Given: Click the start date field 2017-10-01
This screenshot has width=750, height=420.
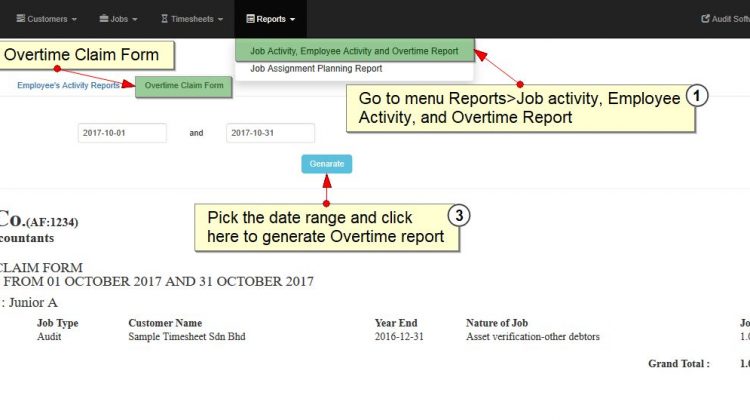Looking at the screenshot, I should pyautogui.click(x=122, y=133).
